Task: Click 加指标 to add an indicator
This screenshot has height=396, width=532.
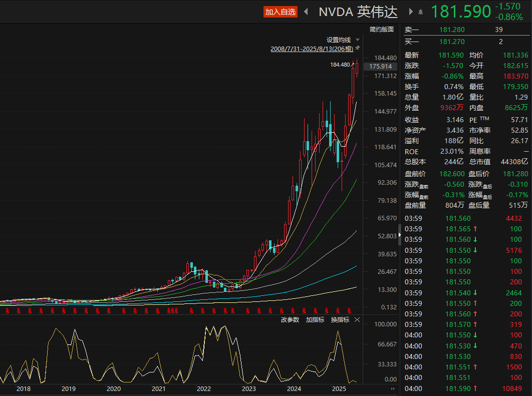Action: tap(315, 320)
